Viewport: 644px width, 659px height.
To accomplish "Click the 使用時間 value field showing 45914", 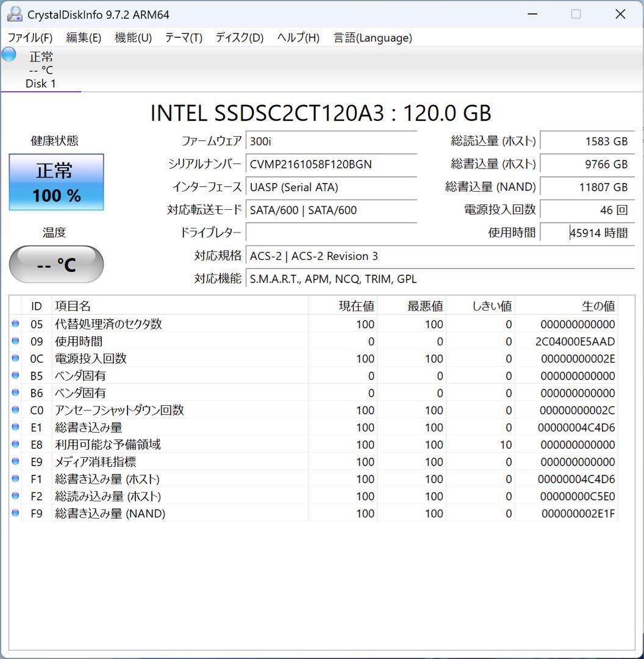I will point(587,232).
